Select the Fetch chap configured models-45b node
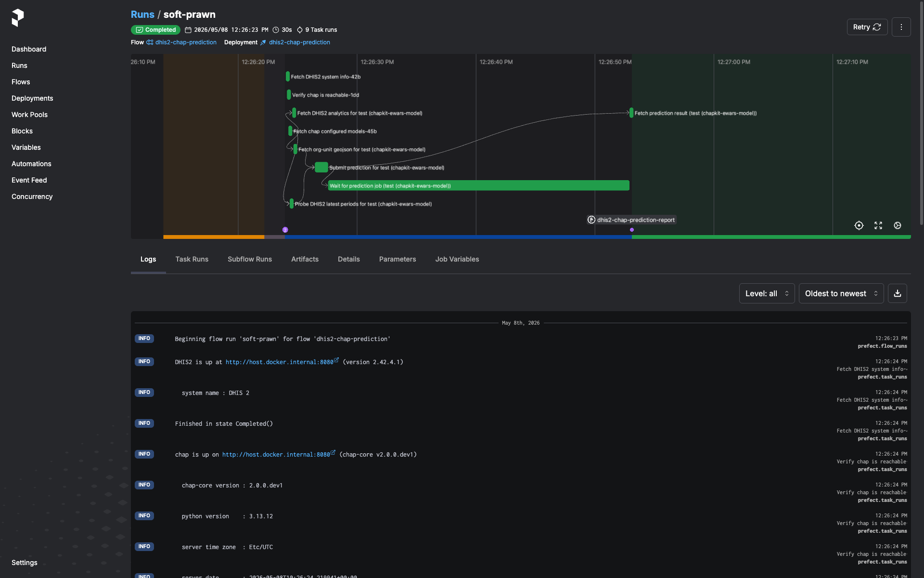 (290, 131)
